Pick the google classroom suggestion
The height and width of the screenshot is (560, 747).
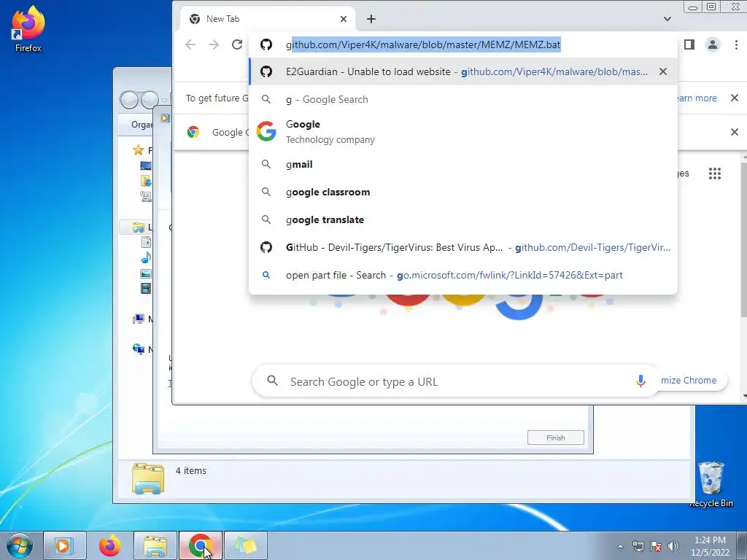coord(463,192)
